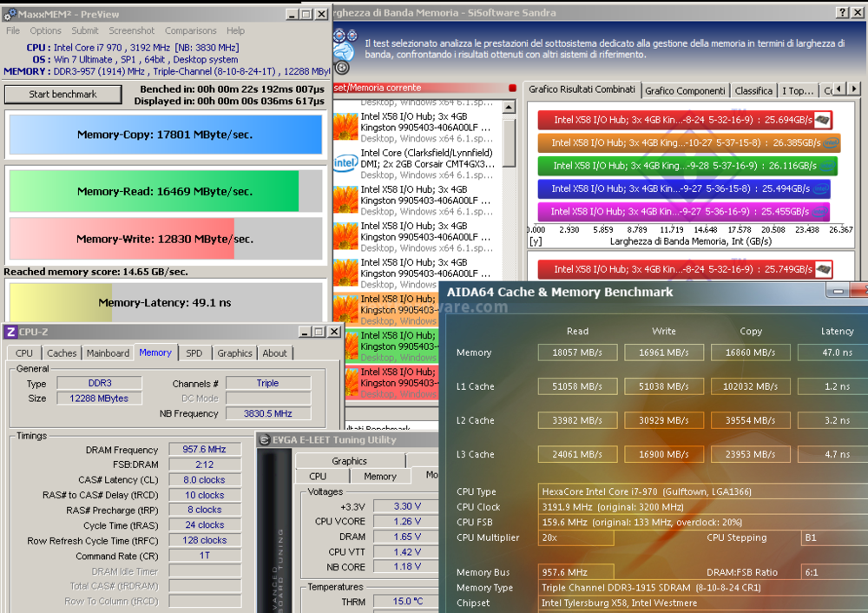The height and width of the screenshot is (613, 868).
Task: Switch to CPU tab in CPU-Z
Action: pos(23,353)
